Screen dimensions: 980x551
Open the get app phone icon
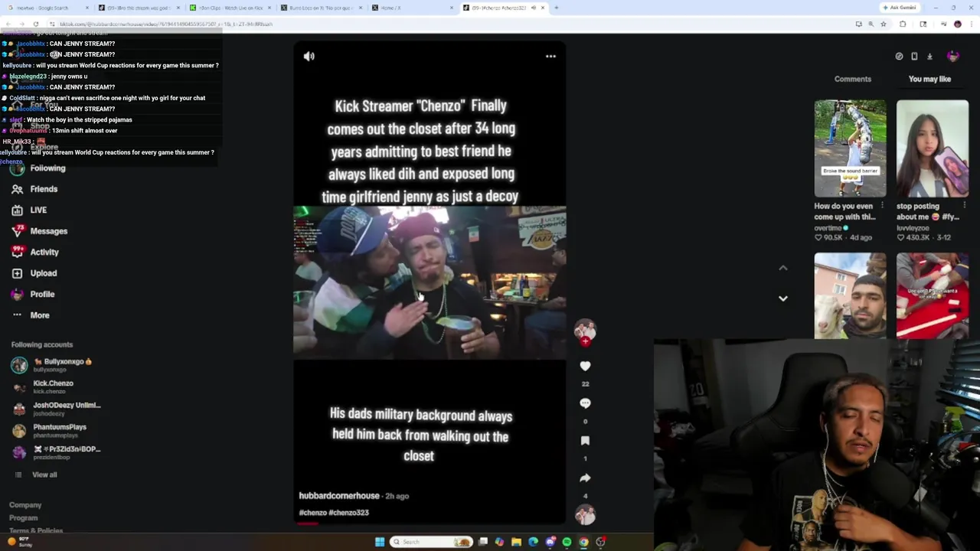pyautogui.click(x=914, y=56)
